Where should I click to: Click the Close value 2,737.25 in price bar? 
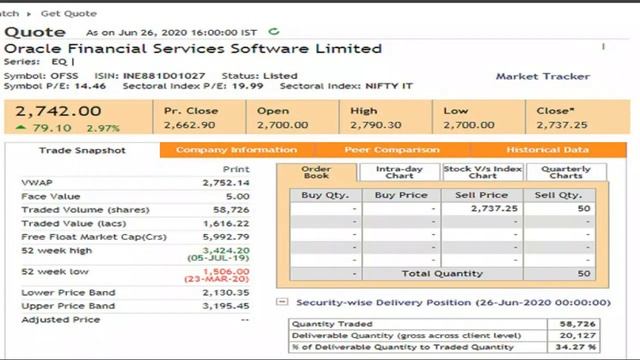pos(562,125)
